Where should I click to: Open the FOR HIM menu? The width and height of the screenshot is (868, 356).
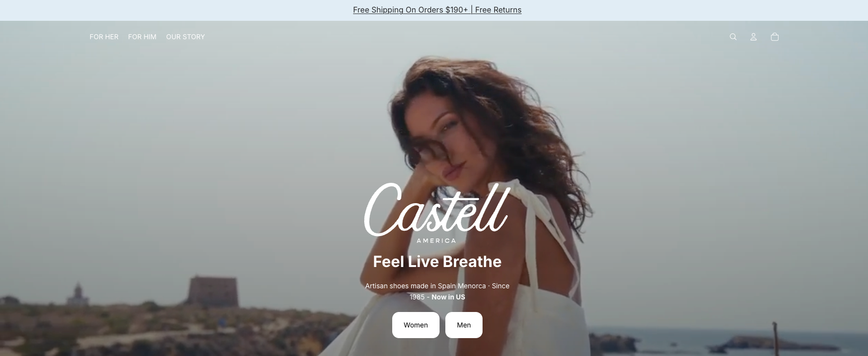142,37
